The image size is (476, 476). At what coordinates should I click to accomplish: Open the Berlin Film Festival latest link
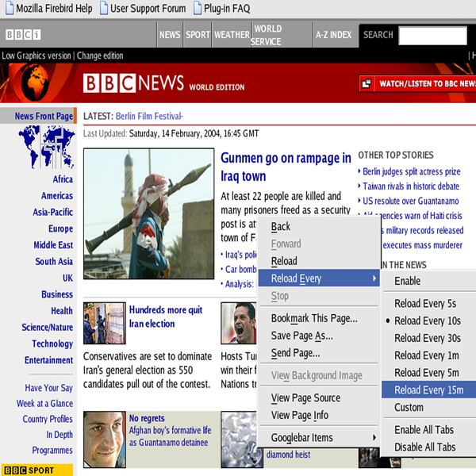149,117
